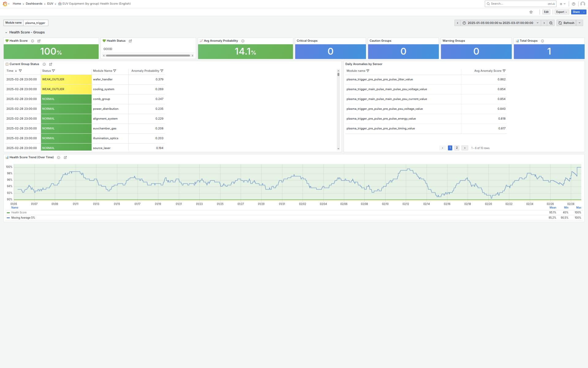Edit the plasma_trigger module name variable
Viewport: 588px width, 368px height.
[36, 23]
